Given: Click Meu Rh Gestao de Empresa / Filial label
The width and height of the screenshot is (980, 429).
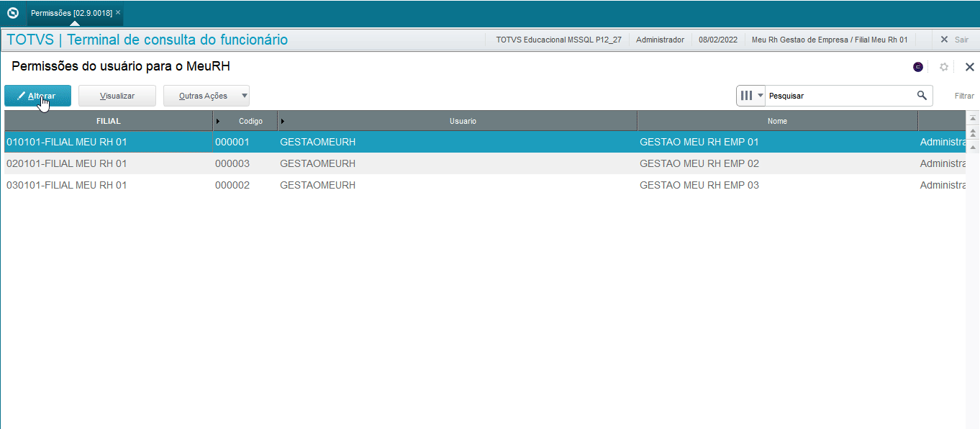Looking at the screenshot, I should coord(830,40).
